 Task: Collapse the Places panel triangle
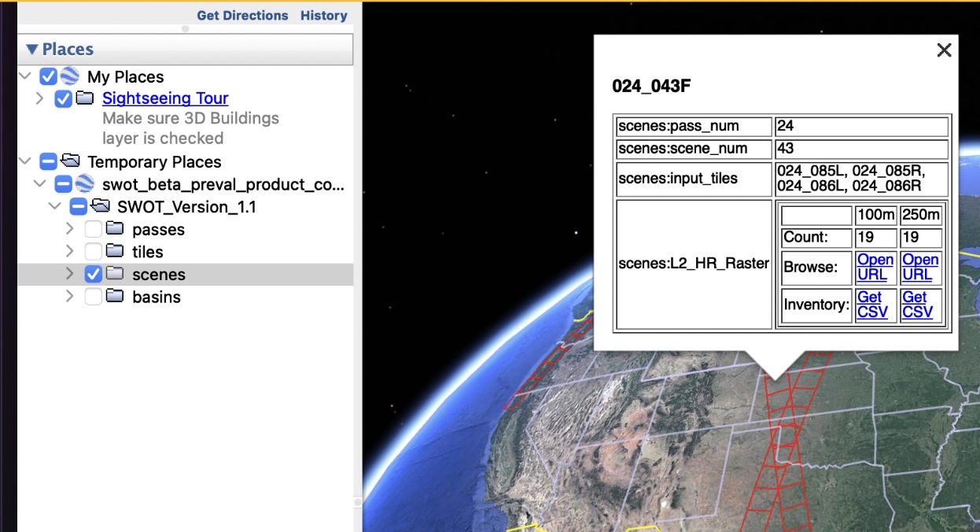31,50
